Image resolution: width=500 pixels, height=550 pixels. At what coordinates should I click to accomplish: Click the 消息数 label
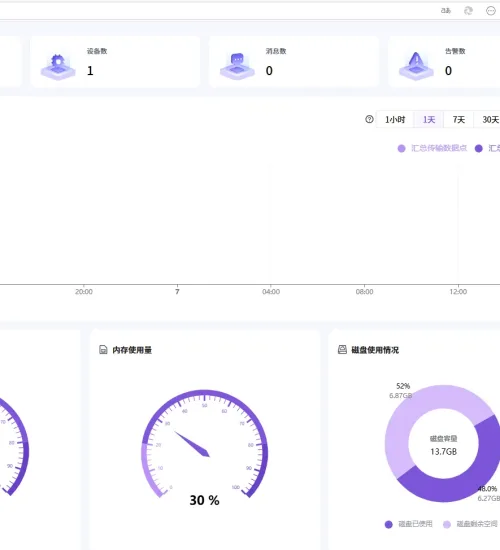(x=276, y=51)
